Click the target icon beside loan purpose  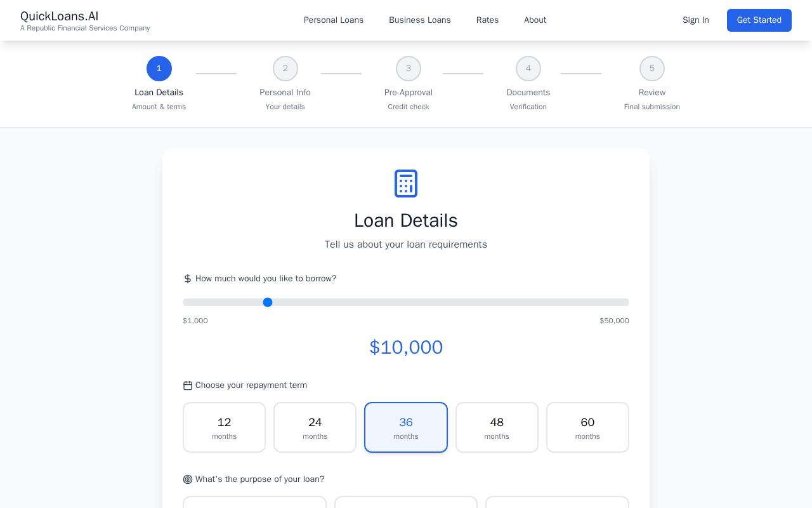pyautogui.click(x=188, y=479)
